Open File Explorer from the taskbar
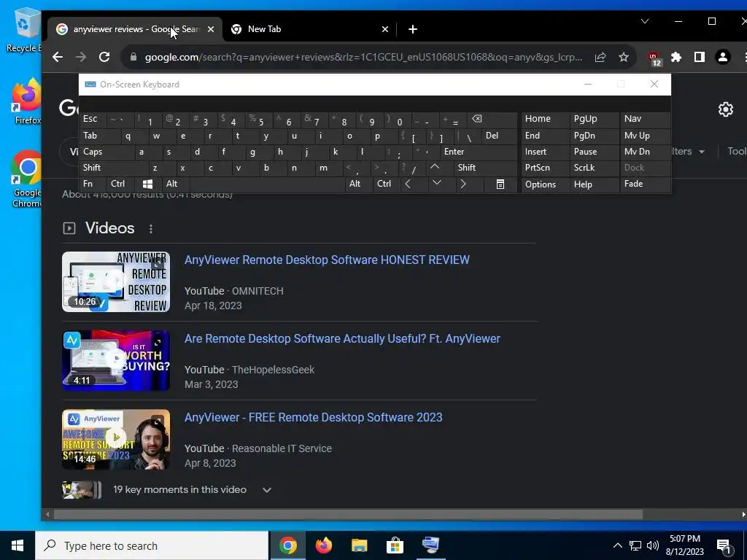 click(x=359, y=545)
